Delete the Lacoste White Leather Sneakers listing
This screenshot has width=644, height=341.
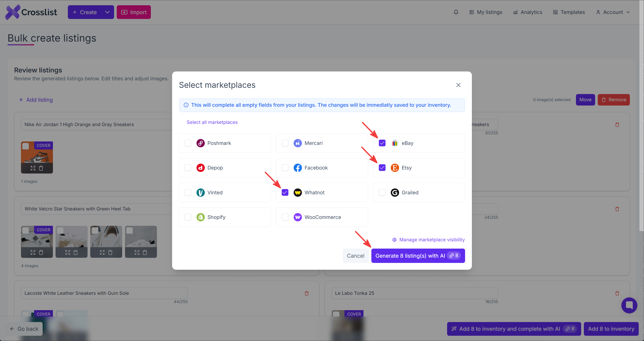(307, 293)
